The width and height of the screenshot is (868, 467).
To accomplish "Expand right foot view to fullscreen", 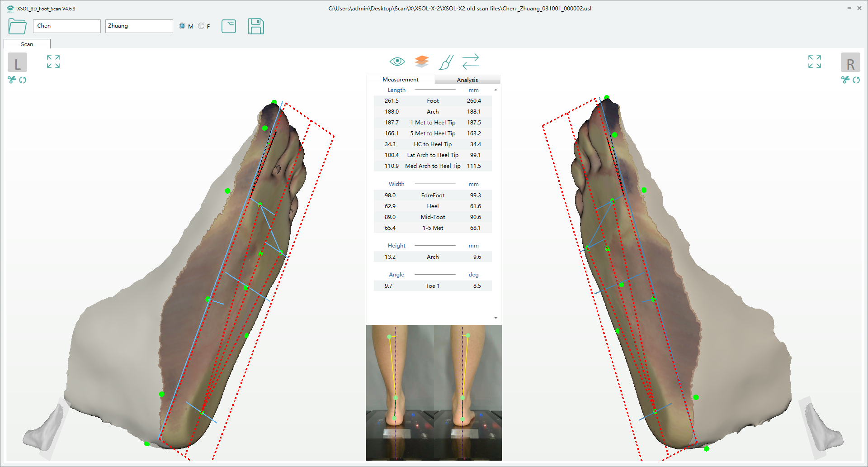I will (x=814, y=62).
